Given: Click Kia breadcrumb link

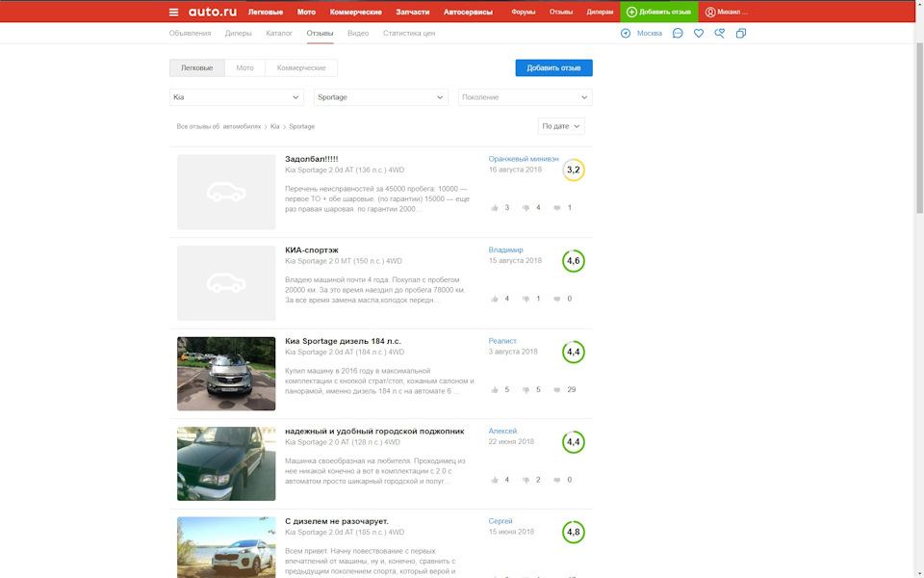Looking at the screenshot, I should [x=274, y=126].
